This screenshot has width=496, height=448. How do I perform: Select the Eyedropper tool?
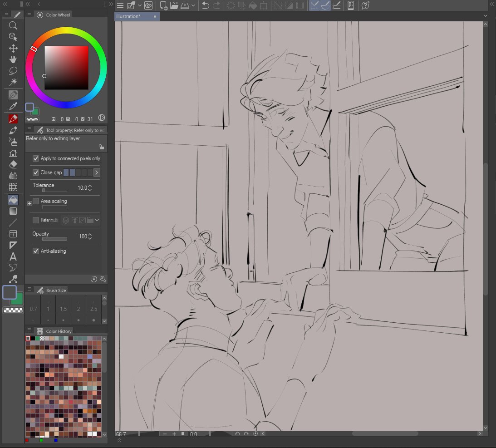coord(13,106)
